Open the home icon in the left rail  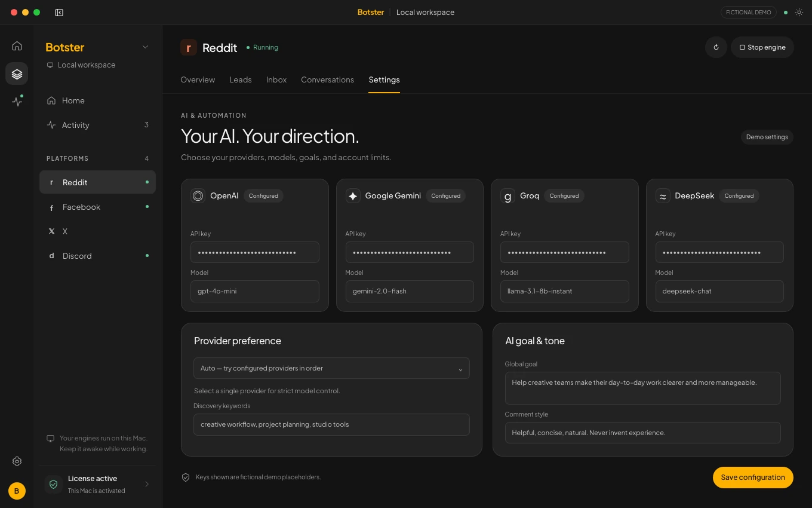pos(17,45)
